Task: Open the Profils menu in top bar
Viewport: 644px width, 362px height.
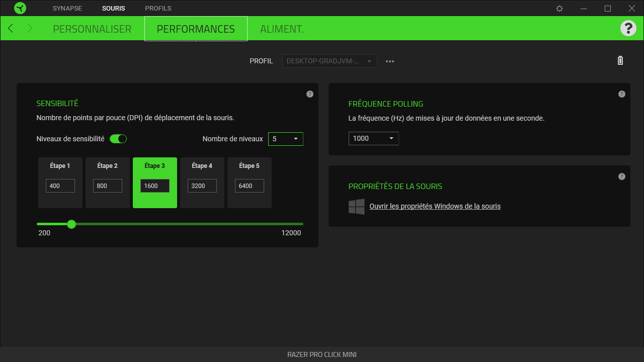Action: click(x=158, y=9)
